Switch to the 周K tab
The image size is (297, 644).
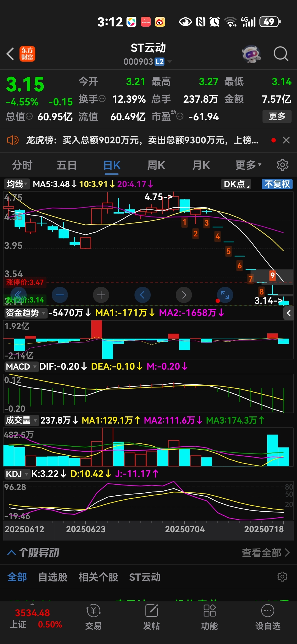(156, 165)
